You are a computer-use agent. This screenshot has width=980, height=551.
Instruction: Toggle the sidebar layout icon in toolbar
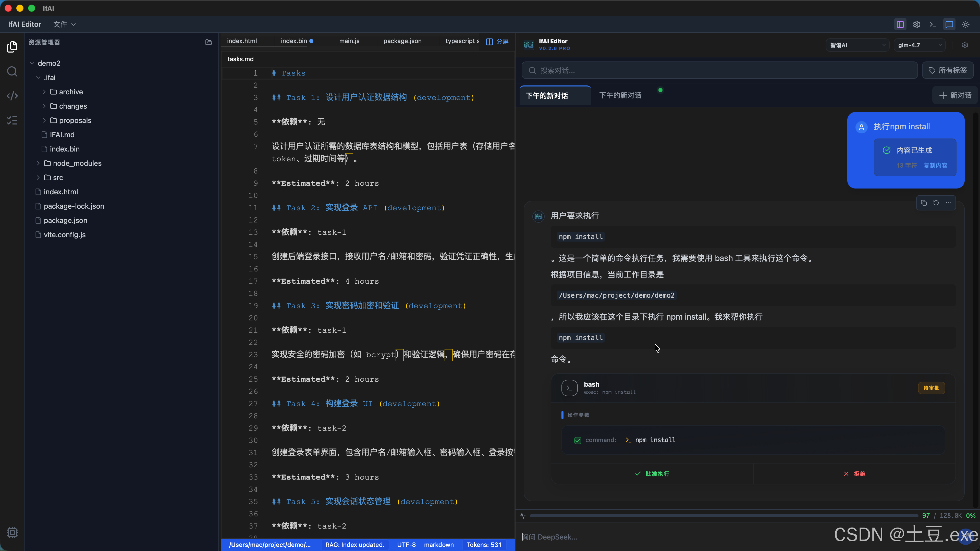click(x=900, y=24)
